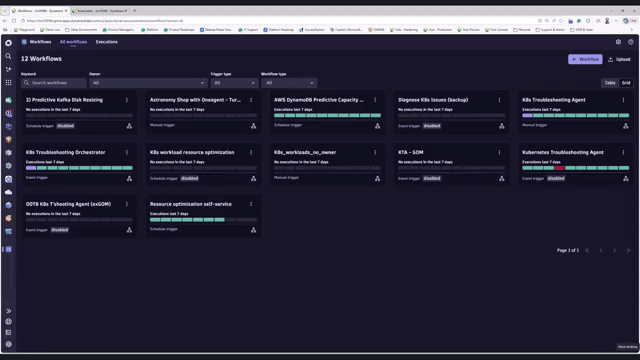Open a new browser tab with the plus button

point(135,11)
